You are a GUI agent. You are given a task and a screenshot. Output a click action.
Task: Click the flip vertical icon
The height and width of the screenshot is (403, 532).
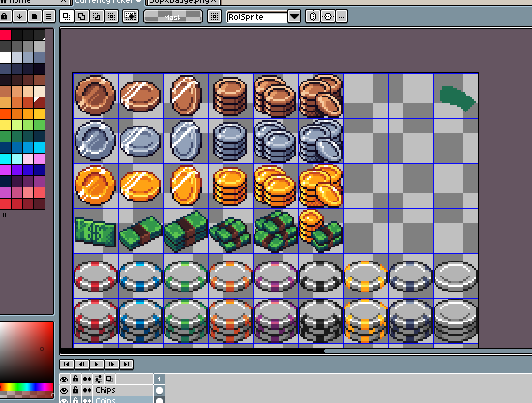328,16
